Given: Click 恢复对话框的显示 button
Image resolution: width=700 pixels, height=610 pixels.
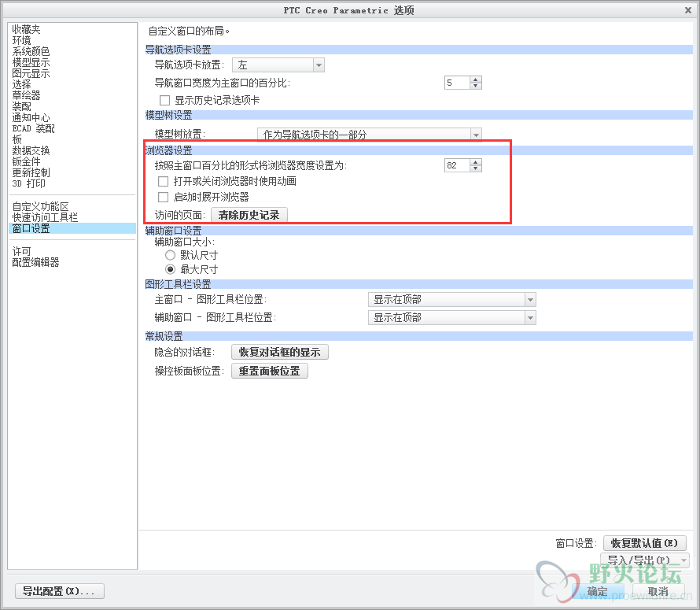Looking at the screenshot, I should pos(280,352).
